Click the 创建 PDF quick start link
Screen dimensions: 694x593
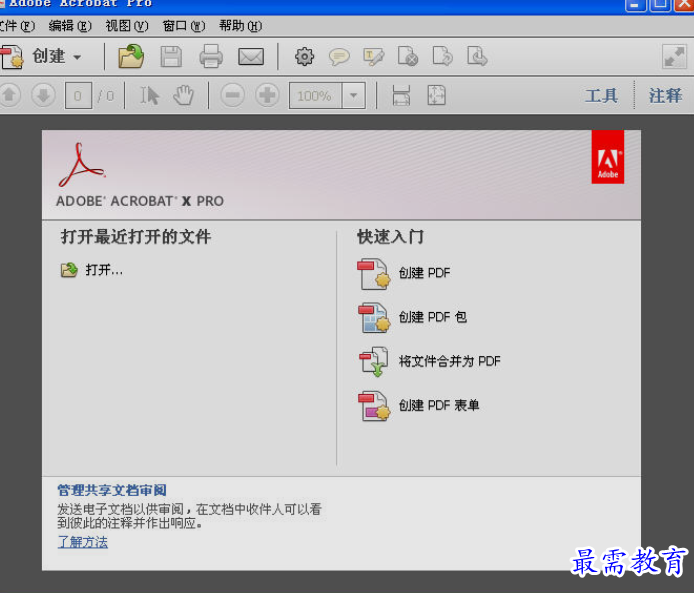pos(424,273)
